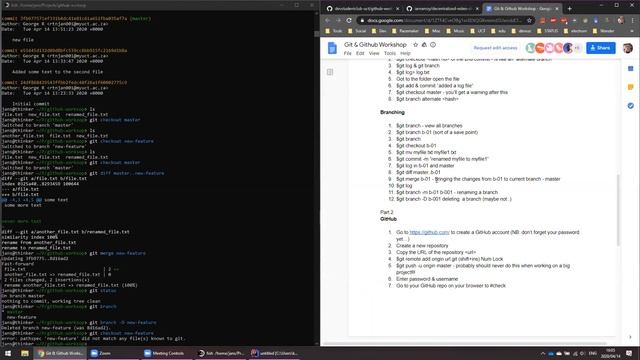Click the Branching heading in the document
This screenshot has width=640, height=360.
pyautogui.click(x=392, y=112)
